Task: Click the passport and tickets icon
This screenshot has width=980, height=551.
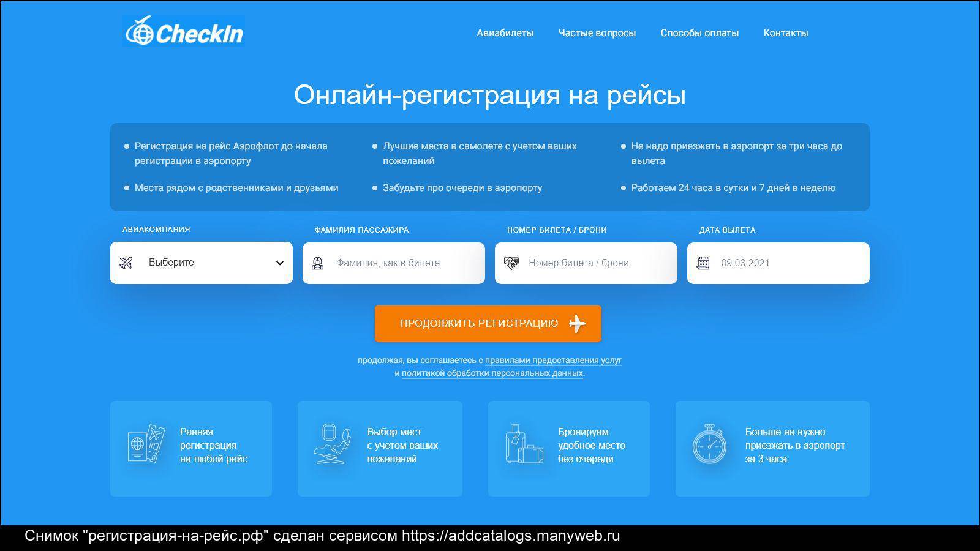Action: point(146,445)
